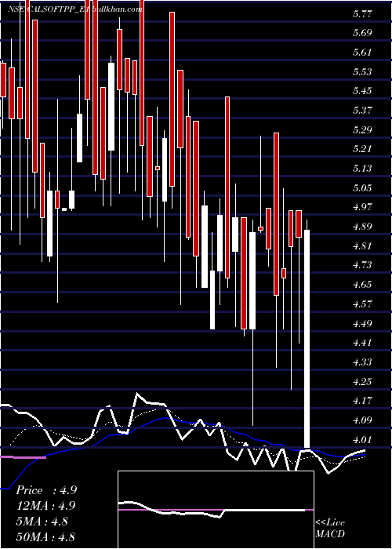
Task: Click the 50MA : 4.8 legend entry
Action: click(x=45, y=537)
